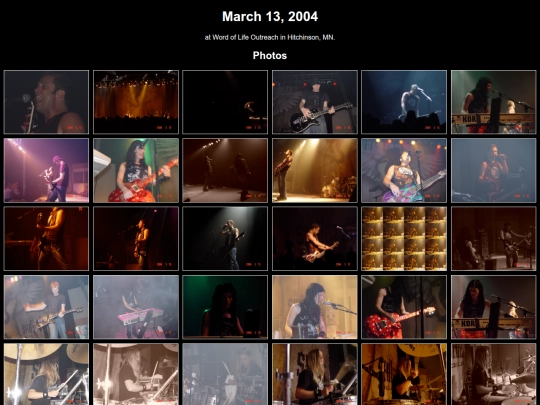
Task: Click the "Photos" heading
Action: [270, 55]
